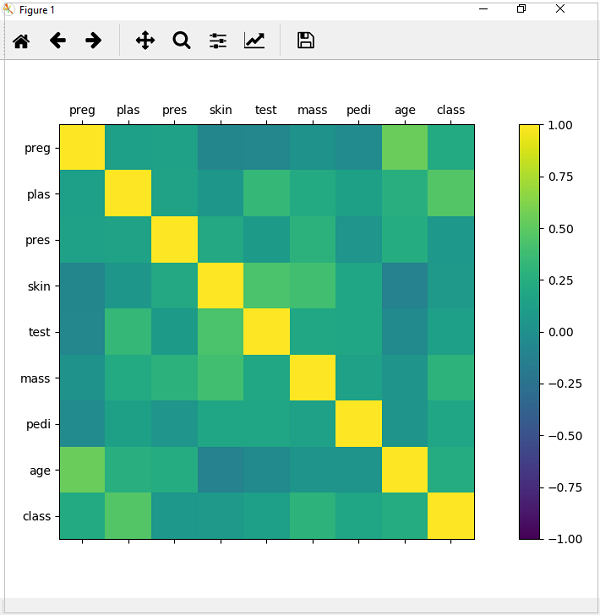Click the age-preg light green cell
Viewport: 600px width, 615px height.
coord(82,470)
